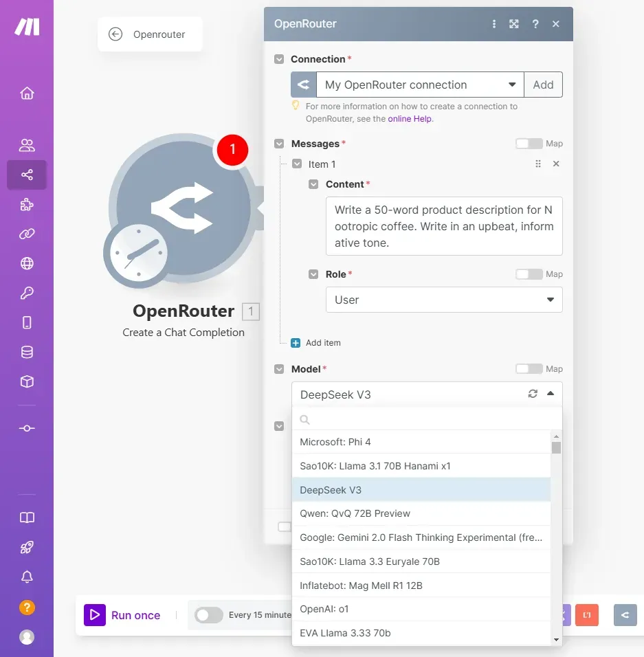The height and width of the screenshot is (657, 644).
Task: Click the gray OpenRouter button in the bottom toolbar
Action: (x=625, y=615)
